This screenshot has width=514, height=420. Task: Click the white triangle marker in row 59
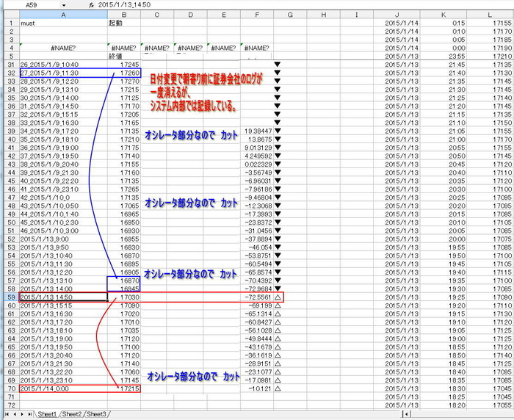[x=278, y=297]
